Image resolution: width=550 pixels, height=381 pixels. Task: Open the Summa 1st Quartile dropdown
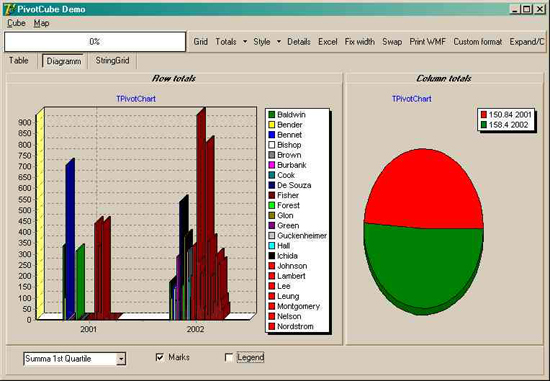point(121,359)
